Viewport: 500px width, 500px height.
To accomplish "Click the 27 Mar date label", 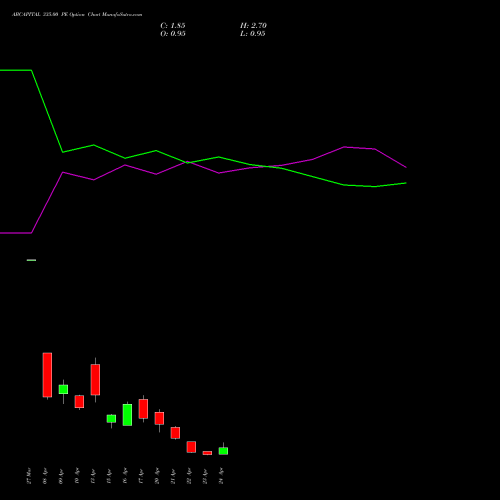I will click(x=29, y=476).
